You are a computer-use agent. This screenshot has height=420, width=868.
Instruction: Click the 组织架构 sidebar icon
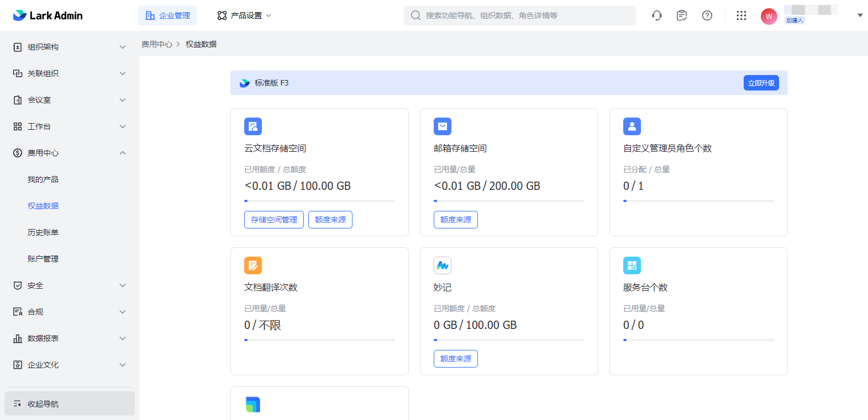tap(18, 47)
